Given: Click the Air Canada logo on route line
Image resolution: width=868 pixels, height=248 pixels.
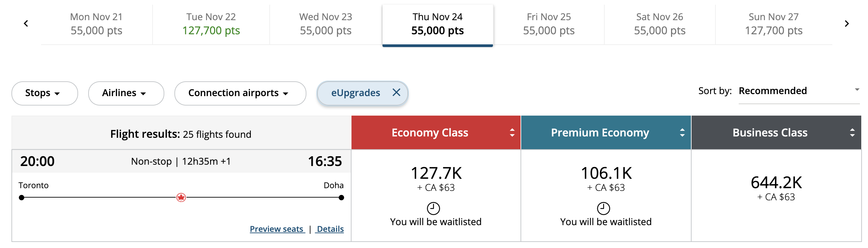Looking at the screenshot, I should tap(181, 198).
